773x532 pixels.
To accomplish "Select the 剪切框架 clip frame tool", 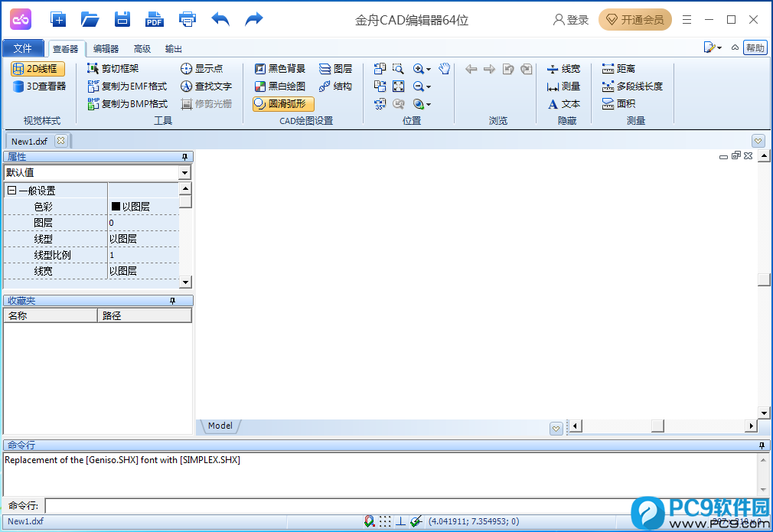I will click(113, 69).
